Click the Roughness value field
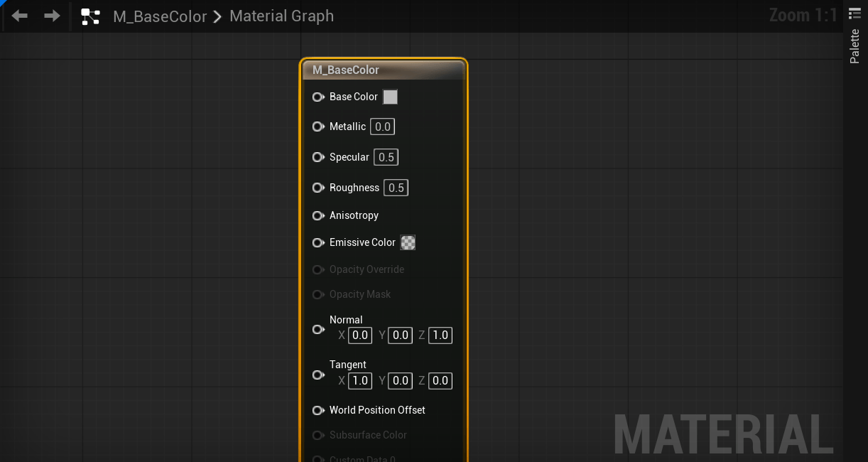This screenshot has width=868, height=462. 396,188
